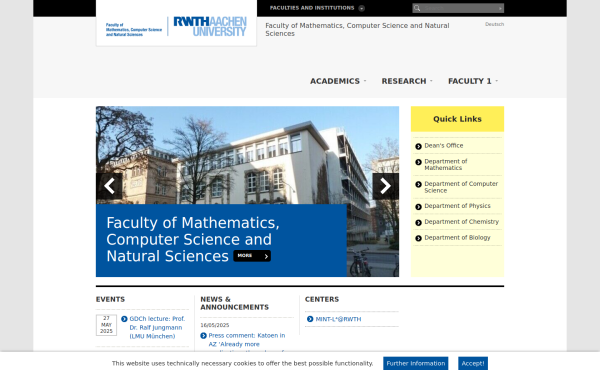600x375 pixels.
Task: Click the More button on the slider
Action: pyautogui.click(x=252, y=256)
